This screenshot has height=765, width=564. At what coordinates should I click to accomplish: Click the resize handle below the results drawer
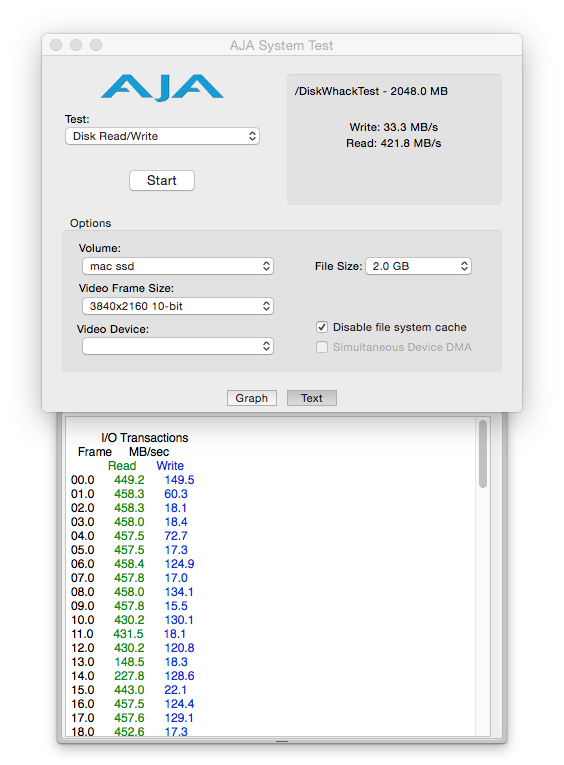[x=282, y=741]
